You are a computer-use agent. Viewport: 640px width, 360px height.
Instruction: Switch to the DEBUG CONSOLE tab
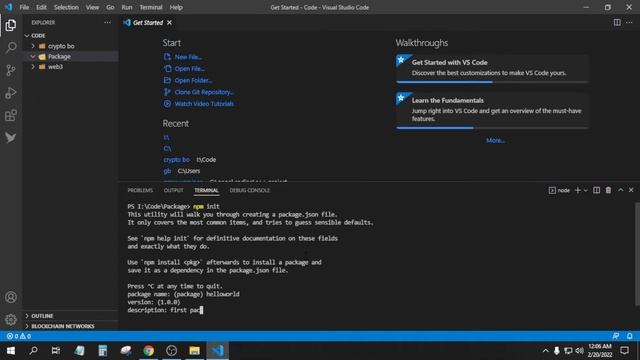(250, 190)
